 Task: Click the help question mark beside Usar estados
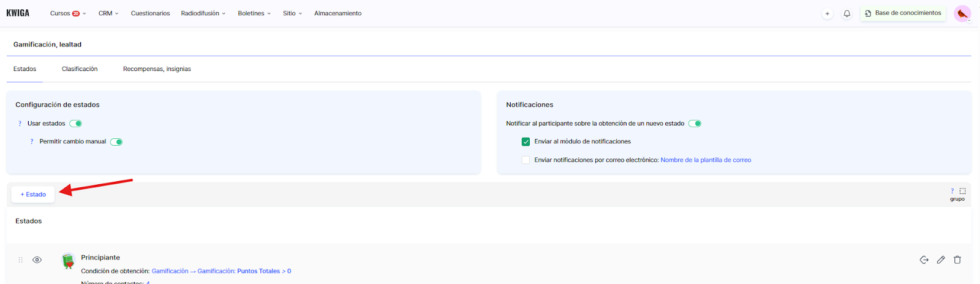[20, 124]
